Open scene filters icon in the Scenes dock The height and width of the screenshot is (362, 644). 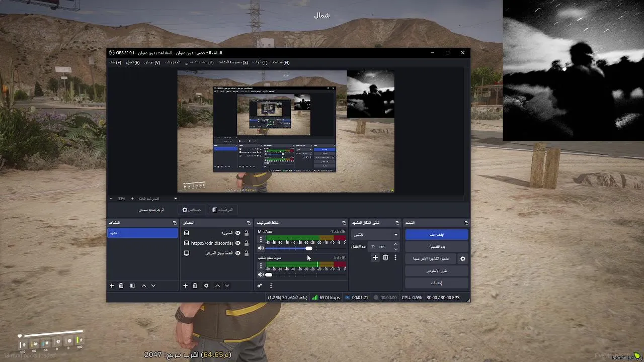(132, 286)
